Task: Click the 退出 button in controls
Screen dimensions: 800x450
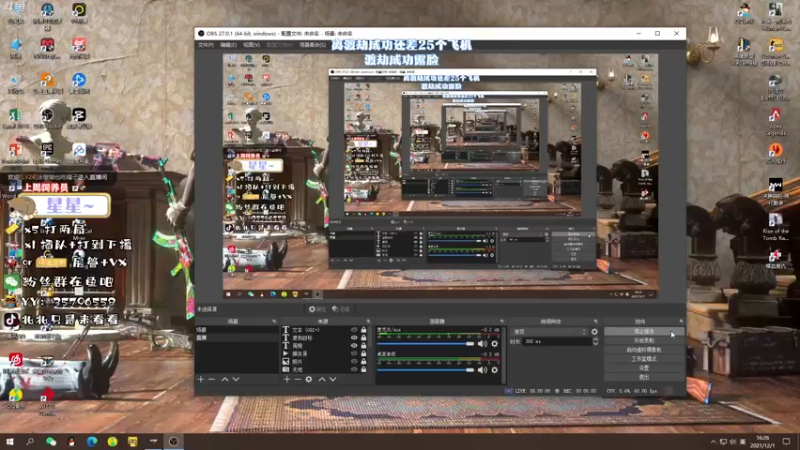Action: tap(644, 377)
